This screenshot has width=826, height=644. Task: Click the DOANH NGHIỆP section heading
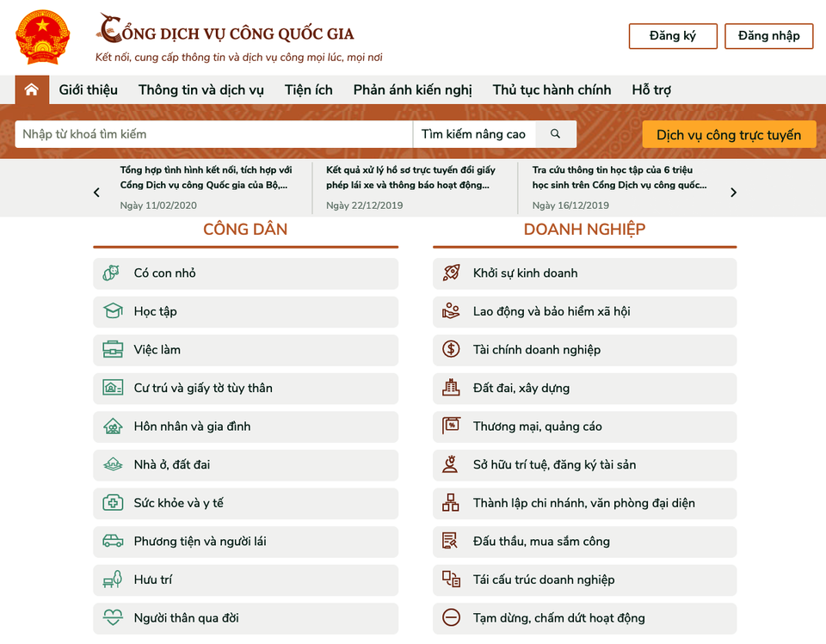pyautogui.click(x=584, y=229)
